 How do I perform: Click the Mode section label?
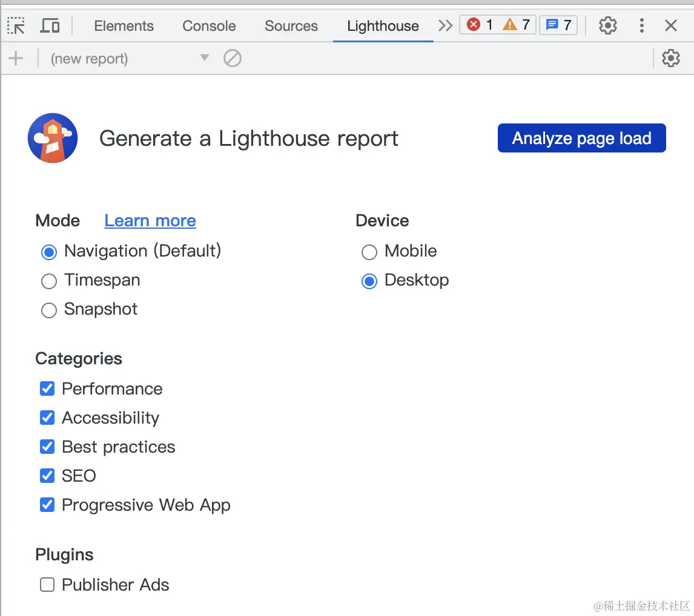tap(58, 220)
